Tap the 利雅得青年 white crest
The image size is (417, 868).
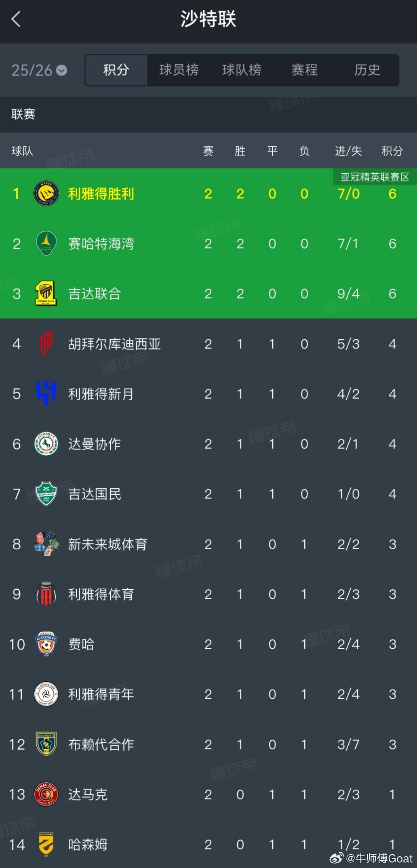[46, 694]
